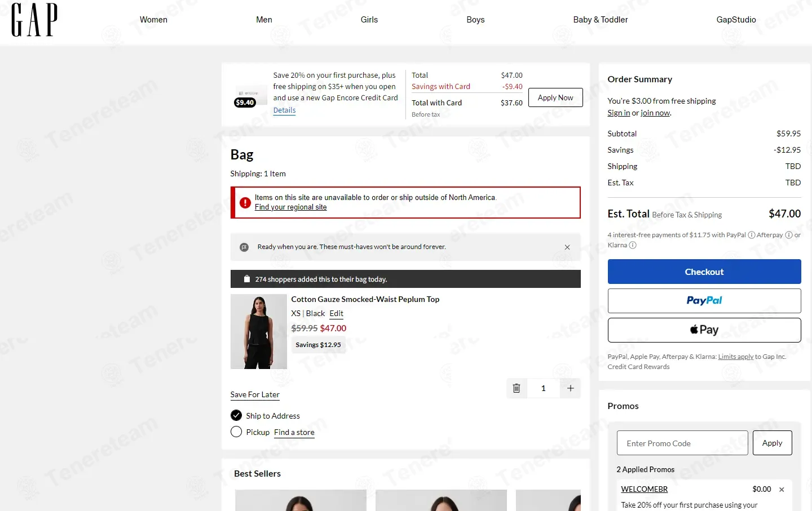Follow Find your regional site link
The height and width of the screenshot is (511, 812).
click(x=290, y=207)
